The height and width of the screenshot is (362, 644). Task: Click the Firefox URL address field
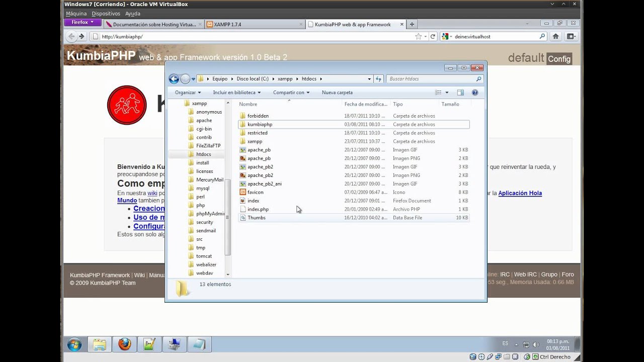[x=257, y=36]
